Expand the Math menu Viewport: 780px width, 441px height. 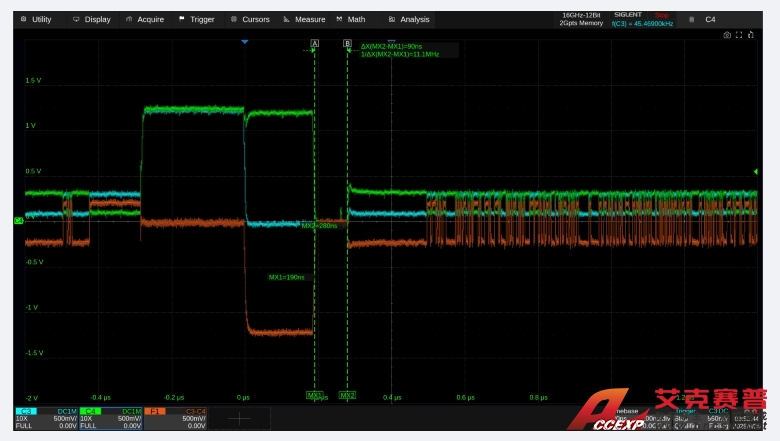tap(351, 19)
